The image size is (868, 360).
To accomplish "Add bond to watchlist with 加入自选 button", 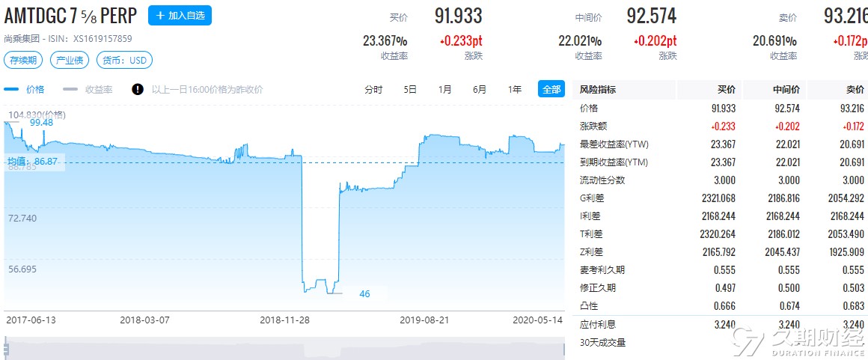I will (x=180, y=16).
